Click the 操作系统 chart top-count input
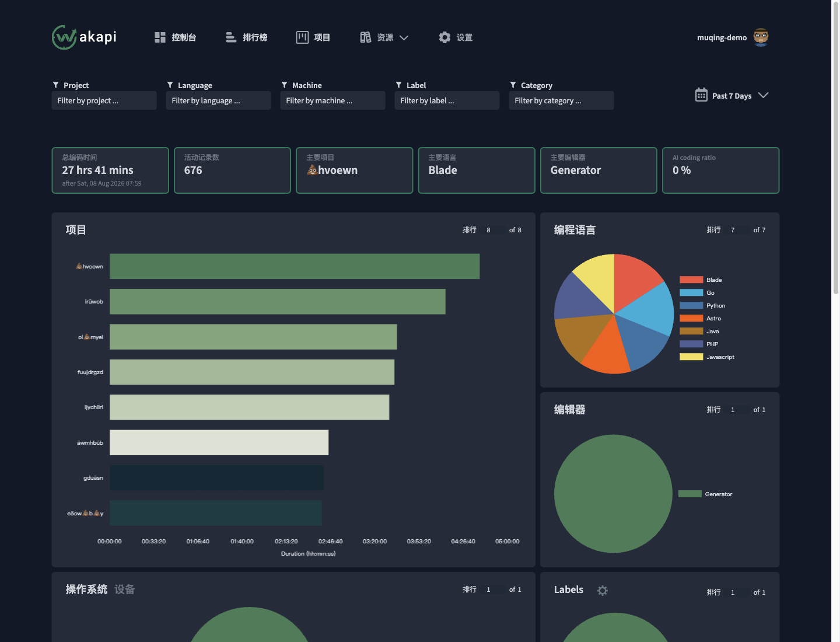Screen dimensions: 840x642 [494, 589]
